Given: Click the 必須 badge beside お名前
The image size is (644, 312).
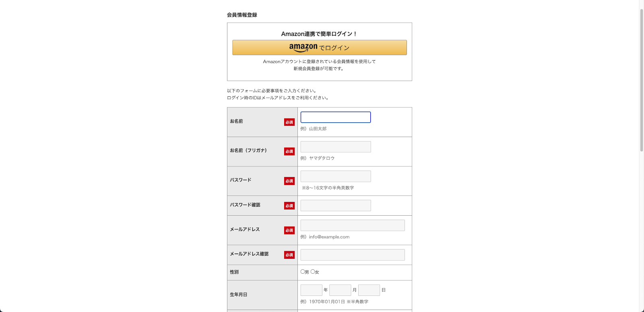Looking at the screenshot, I should coord(289,122).
